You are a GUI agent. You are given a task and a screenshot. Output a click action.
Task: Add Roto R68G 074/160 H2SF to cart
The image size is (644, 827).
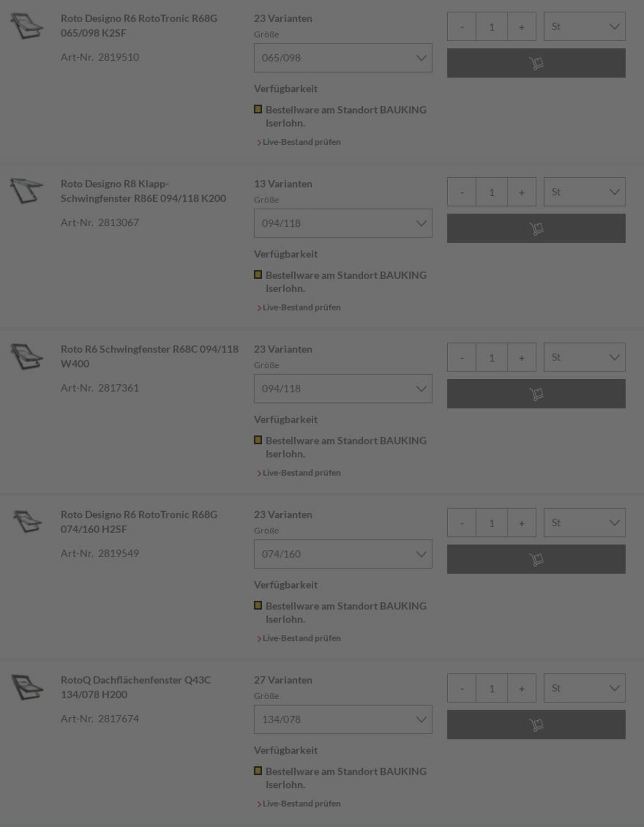536,559
